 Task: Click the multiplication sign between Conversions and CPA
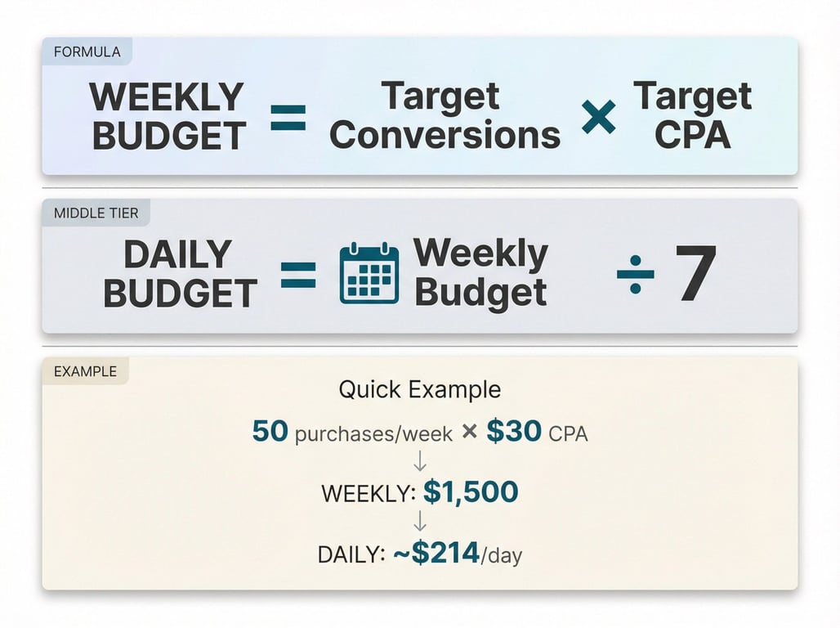point(598,117)
